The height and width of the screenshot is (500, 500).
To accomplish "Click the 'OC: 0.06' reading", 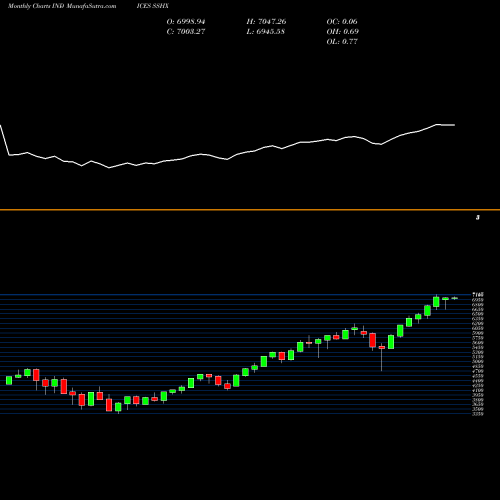I will coord(342,22).
